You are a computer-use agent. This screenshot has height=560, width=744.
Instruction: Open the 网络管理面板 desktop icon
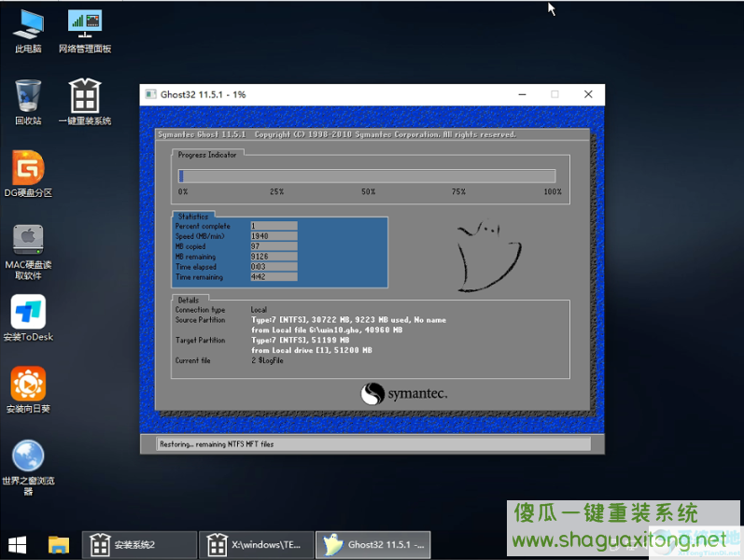coord(85,31)
